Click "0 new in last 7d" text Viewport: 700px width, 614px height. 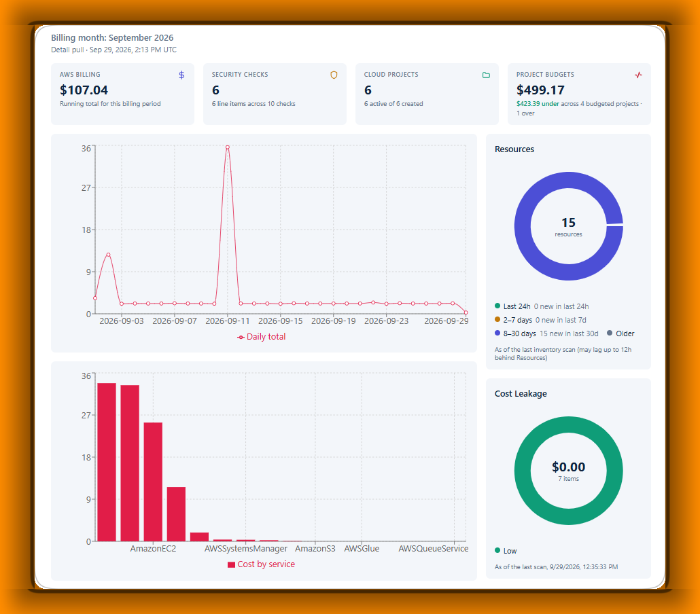pos(561,320)
